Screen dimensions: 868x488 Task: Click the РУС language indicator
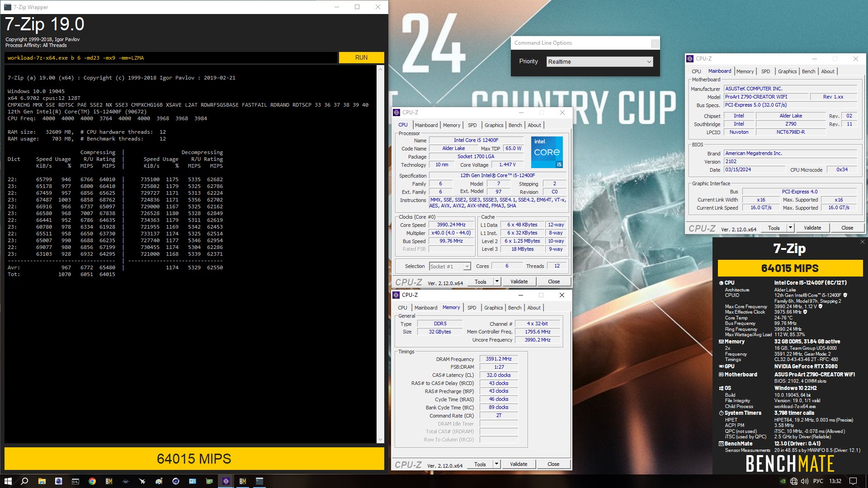tap(818, 481)
